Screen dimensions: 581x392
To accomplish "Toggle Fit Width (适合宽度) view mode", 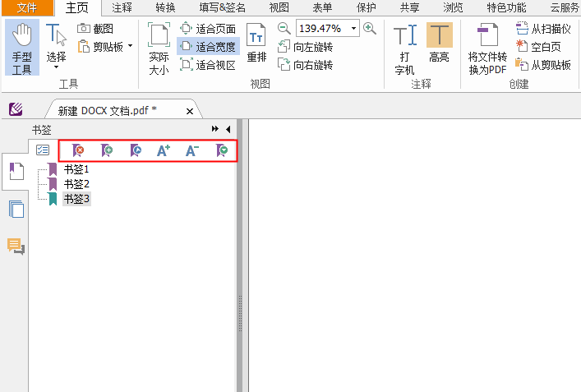I will 208,47.
